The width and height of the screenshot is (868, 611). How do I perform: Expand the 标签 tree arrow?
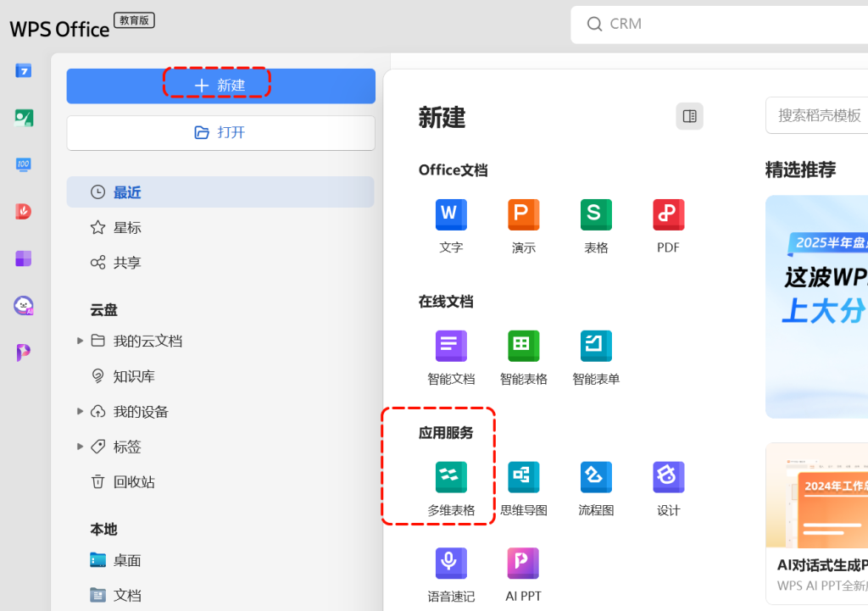tap(80, 446)
